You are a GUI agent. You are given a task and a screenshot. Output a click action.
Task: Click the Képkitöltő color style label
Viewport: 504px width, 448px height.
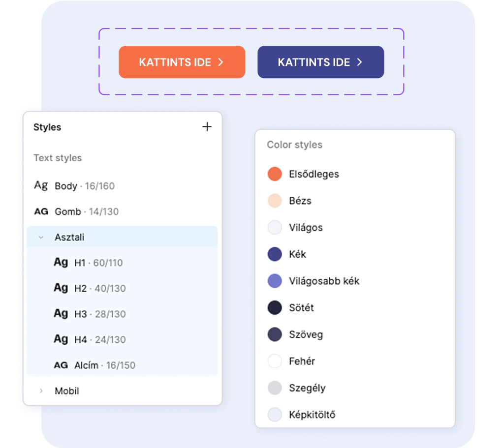[312, 415]
